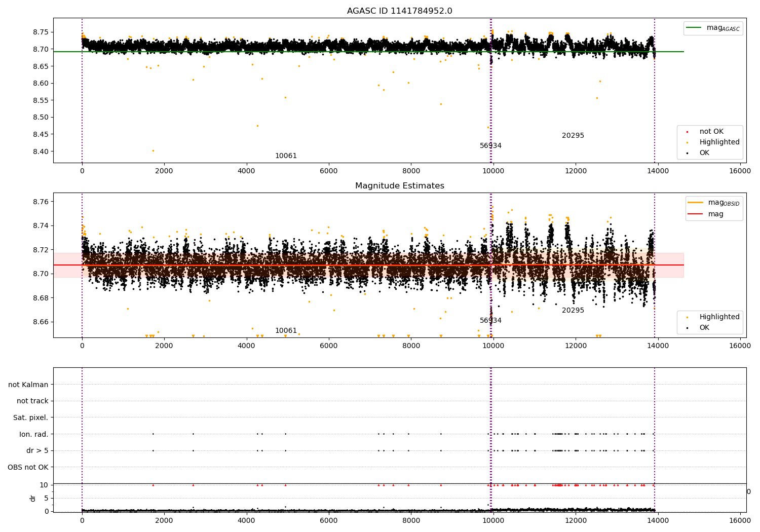Click the 8.40 tick on top y-axis

[x=41, y=151]
